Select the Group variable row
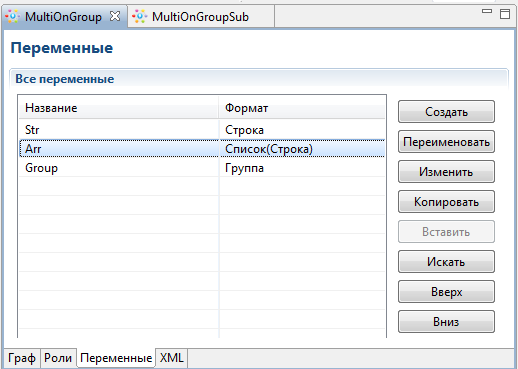 (202, 168)
